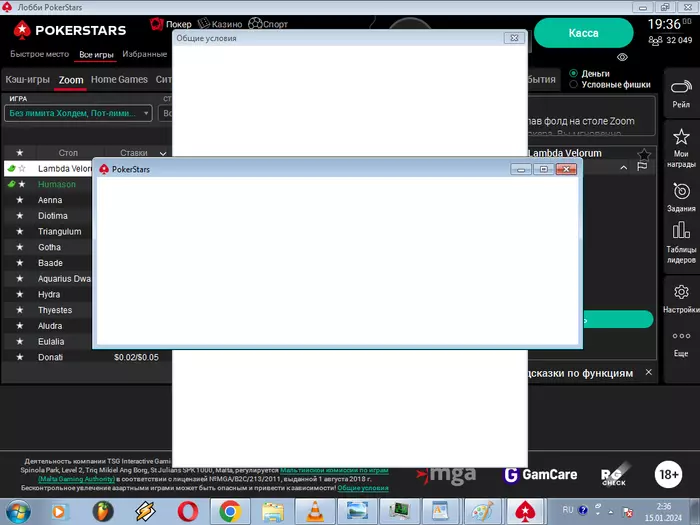Toggle favorite star for the Diotima table
700x525 pixels.
click(20, 216)
